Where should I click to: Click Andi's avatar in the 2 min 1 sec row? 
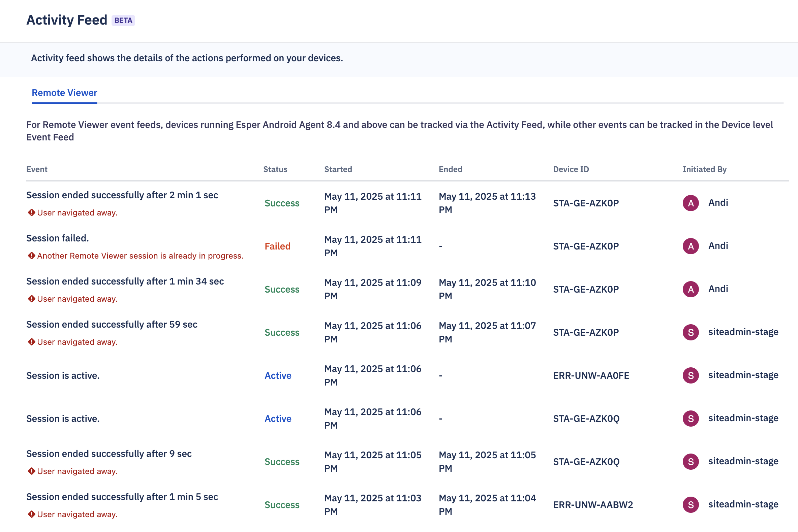tap(690, 203)
